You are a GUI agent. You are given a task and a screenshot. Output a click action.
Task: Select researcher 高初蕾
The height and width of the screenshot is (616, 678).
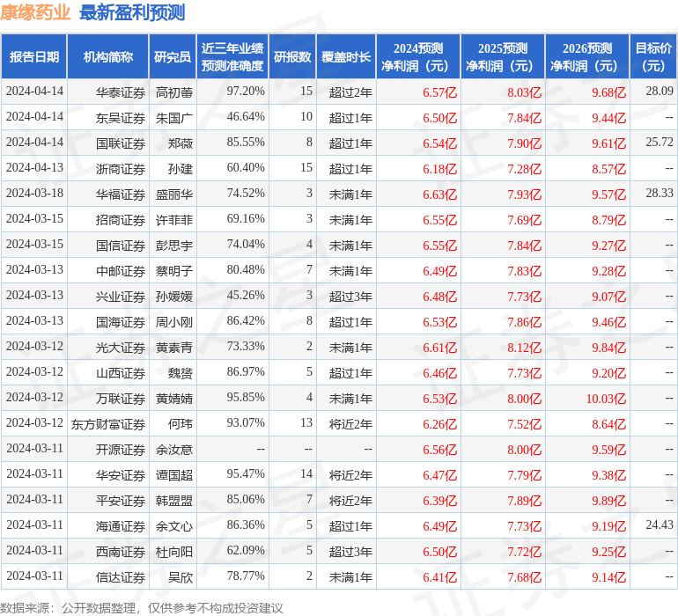(174, 92)
